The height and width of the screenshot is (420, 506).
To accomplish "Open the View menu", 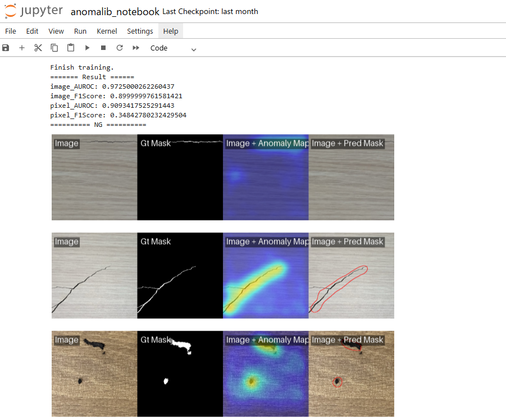I will click(x=56, y=31).
